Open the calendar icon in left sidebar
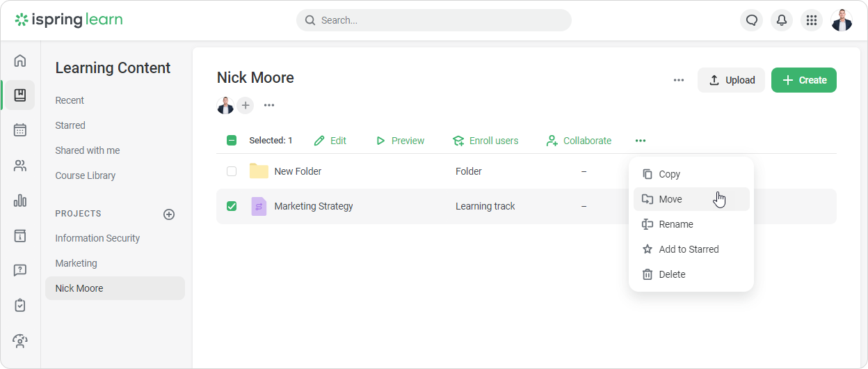Image resolution: width=868 pixels, height=369 pixels. [20, 130]
